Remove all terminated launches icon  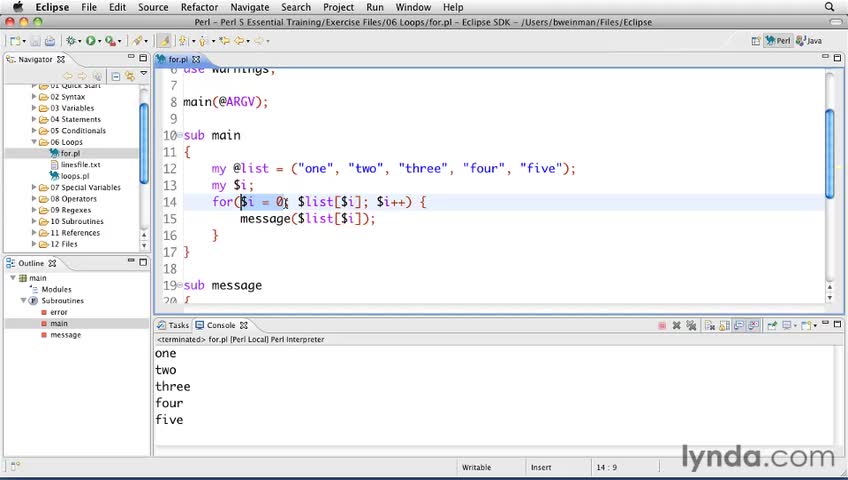click(x=692, y=325)
